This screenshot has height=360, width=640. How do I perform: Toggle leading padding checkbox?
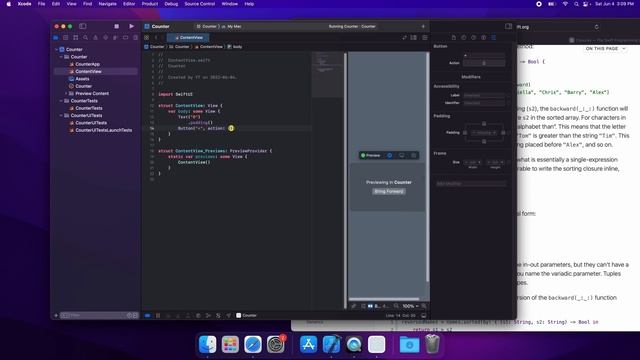[x=465, y=133]
